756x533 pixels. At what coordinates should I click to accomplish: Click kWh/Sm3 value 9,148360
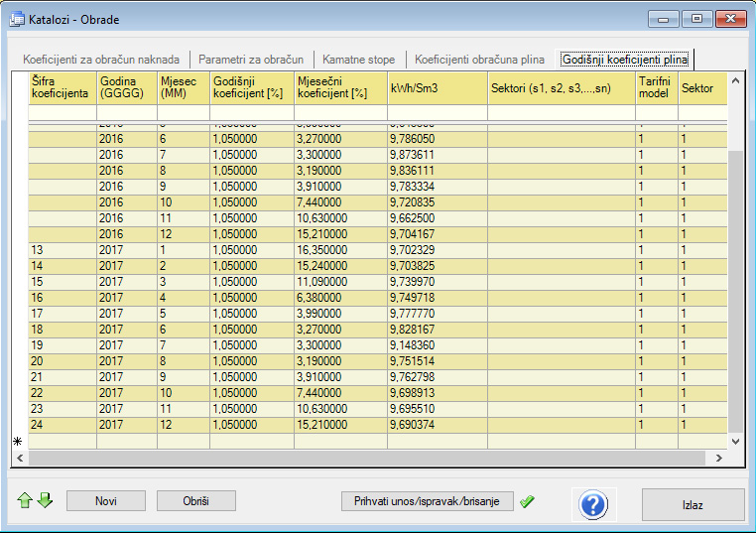pos(438,345)
